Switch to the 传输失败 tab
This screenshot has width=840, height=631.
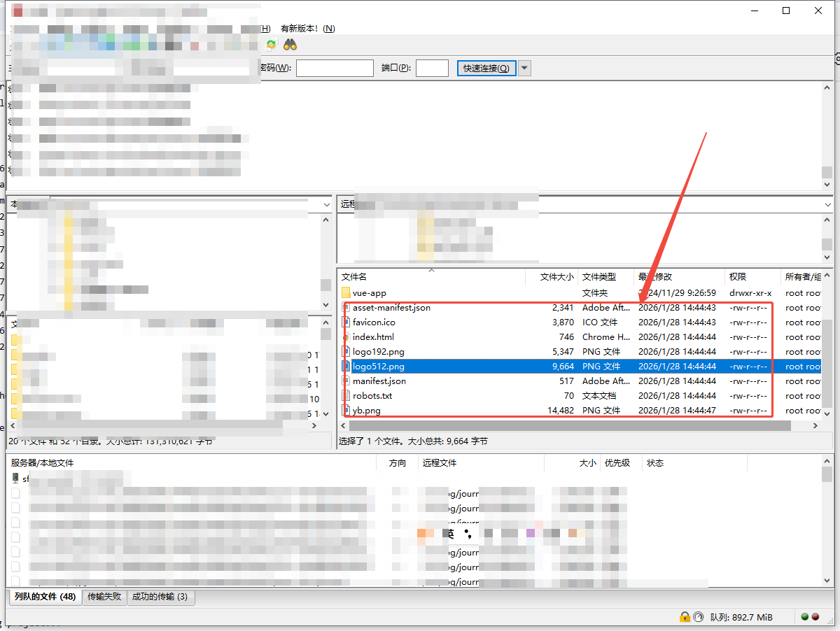[104, 597]
